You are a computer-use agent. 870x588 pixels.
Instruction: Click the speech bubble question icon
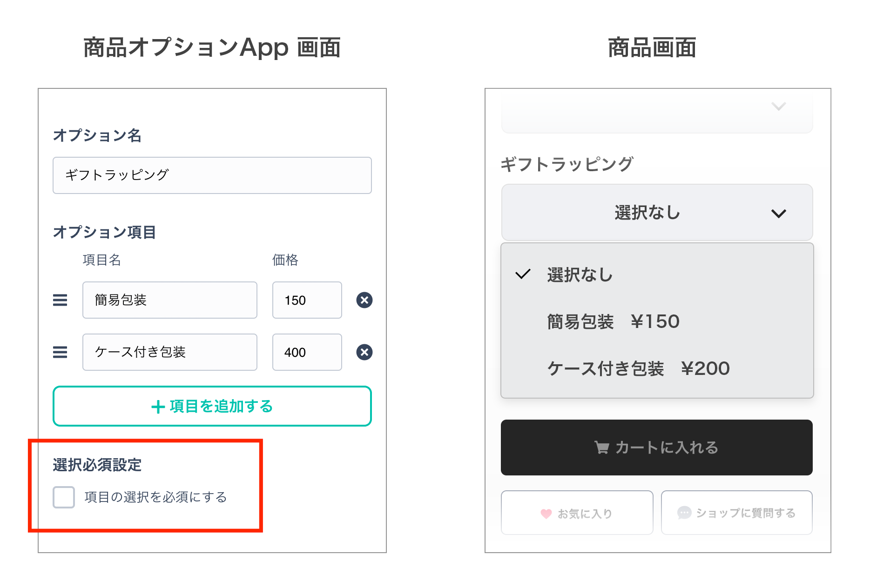pos(684,513)
